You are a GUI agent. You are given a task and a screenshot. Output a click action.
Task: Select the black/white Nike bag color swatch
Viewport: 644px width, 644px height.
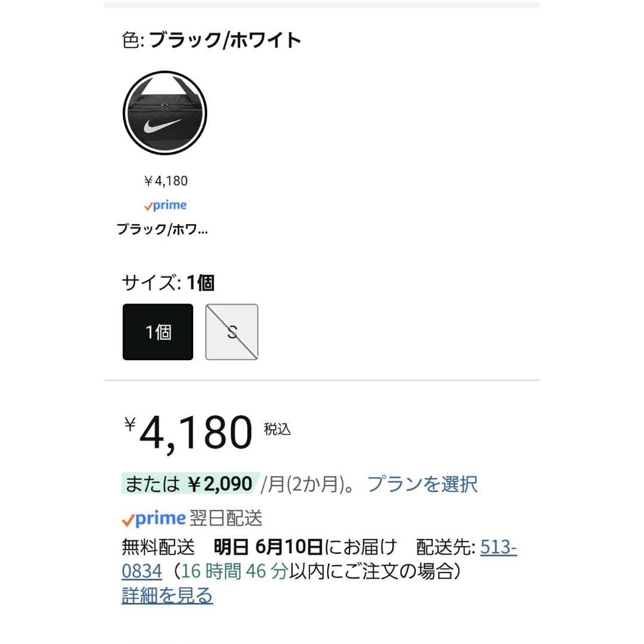[x=165, y=113]
